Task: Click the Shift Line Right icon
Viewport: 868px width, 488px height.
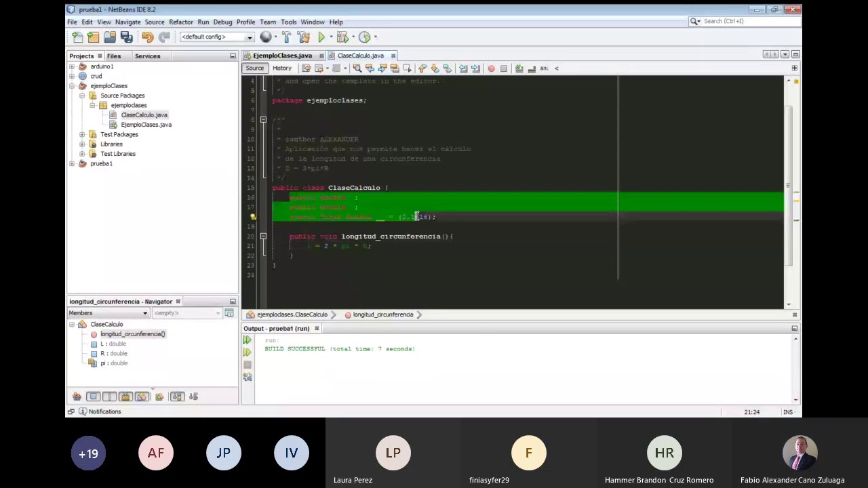Action: coord(475,68)
